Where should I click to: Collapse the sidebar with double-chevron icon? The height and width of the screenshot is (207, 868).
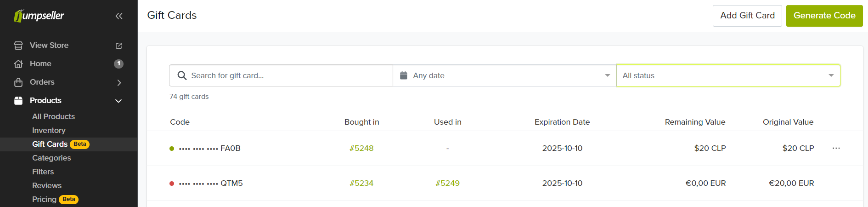pos(119,16)
